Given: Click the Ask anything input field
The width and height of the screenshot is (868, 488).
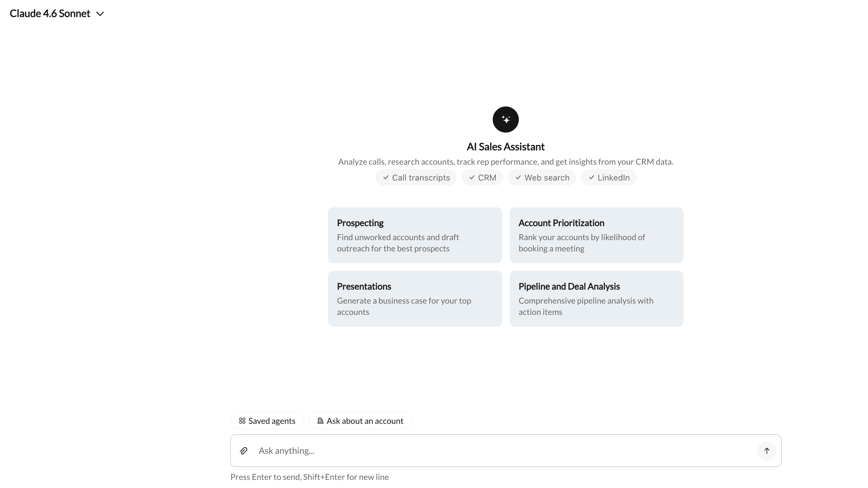Looking at the screenshot, I should tap(423, 451).
